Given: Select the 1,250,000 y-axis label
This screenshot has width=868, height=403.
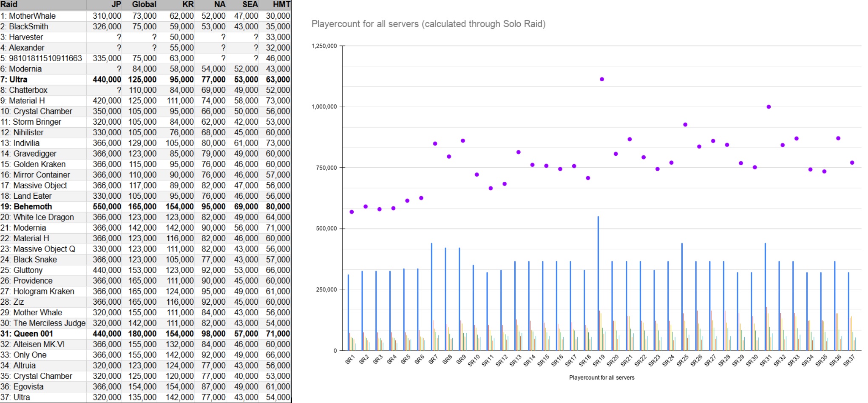Looking at the screenshot, I should click(x=324, y=46).
